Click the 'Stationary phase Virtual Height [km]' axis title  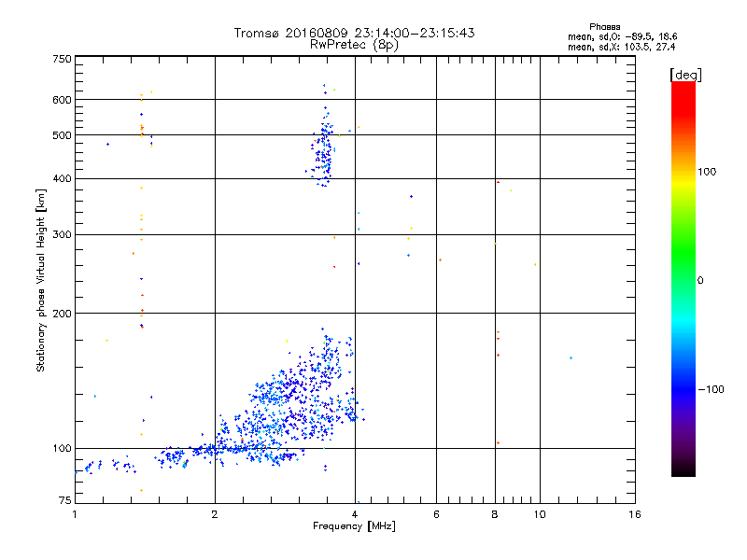[x=40, y=280]
